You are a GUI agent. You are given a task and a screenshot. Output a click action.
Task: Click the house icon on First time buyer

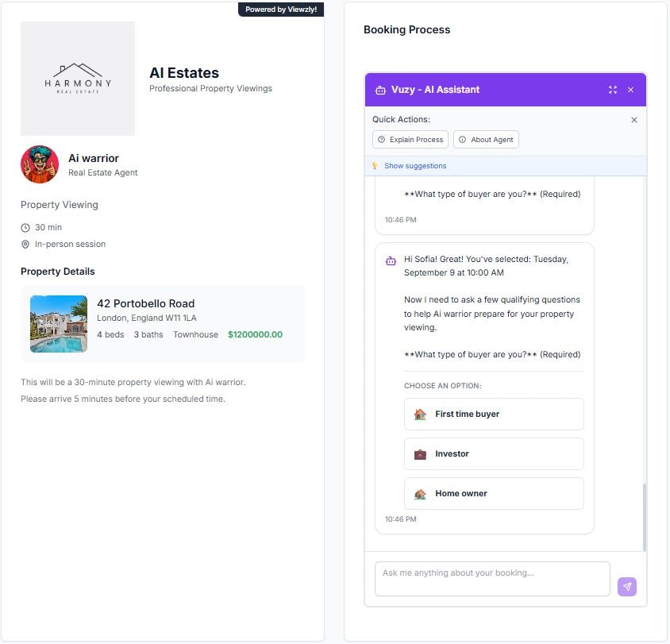422,414
